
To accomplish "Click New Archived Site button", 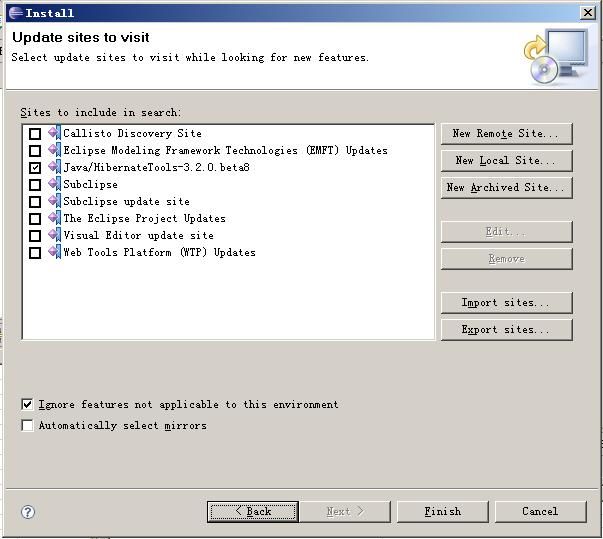I will point(506,188).
